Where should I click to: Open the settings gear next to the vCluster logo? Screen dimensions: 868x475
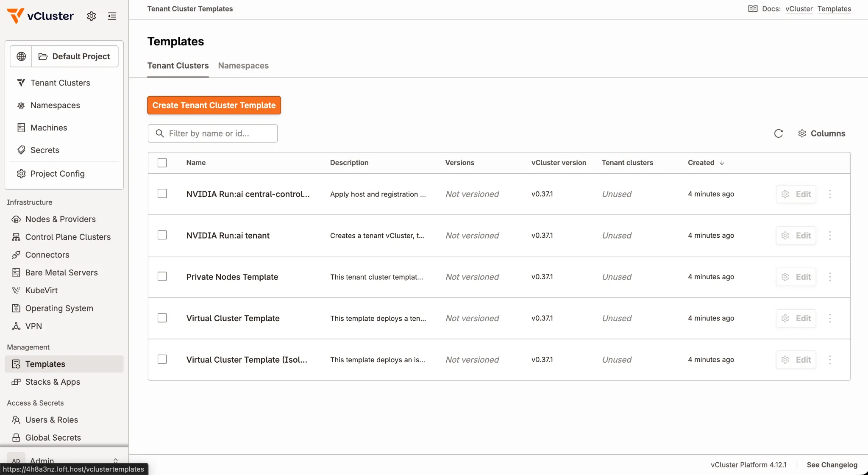click(x=92, y=16)
